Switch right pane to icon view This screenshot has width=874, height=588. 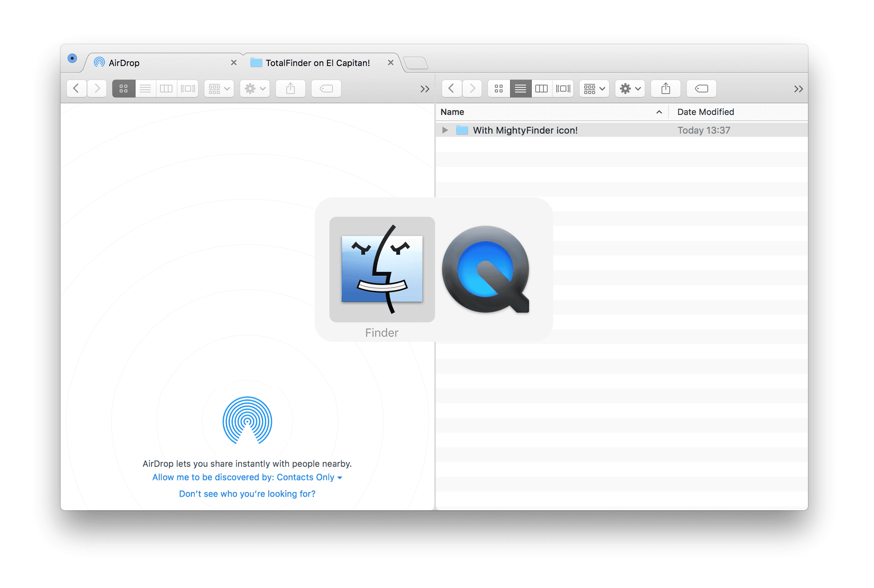coord(499,89)
